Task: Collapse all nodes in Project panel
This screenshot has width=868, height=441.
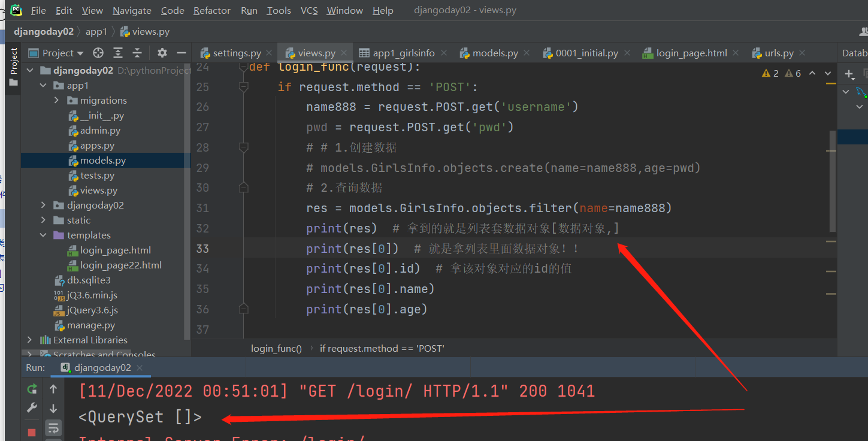Action: tap(137, 53)
